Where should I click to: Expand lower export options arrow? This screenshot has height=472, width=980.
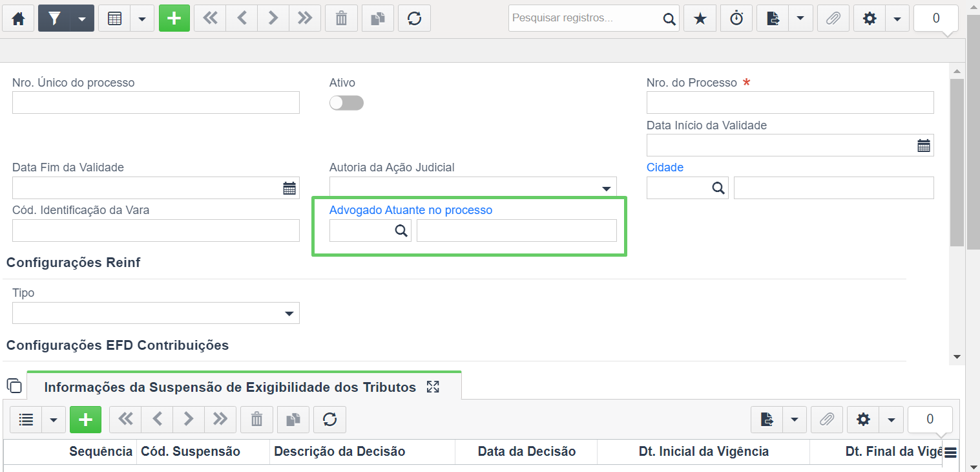pyautogui.click(x=795, y=420)
